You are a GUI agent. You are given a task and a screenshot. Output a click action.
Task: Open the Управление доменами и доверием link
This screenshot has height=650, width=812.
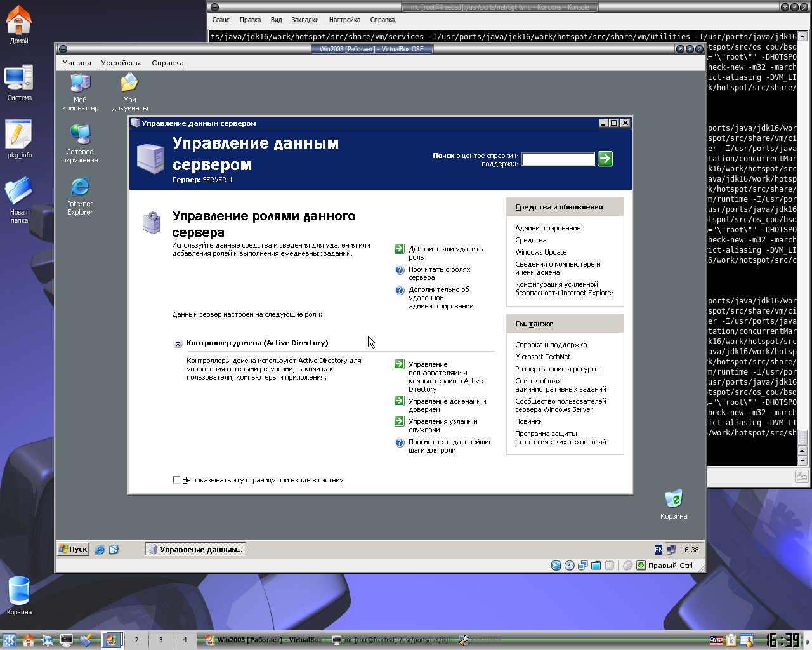[447, 405]
